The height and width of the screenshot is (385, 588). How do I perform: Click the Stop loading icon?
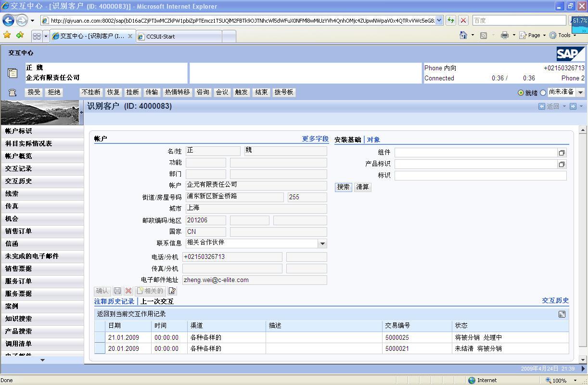[463, 20]
